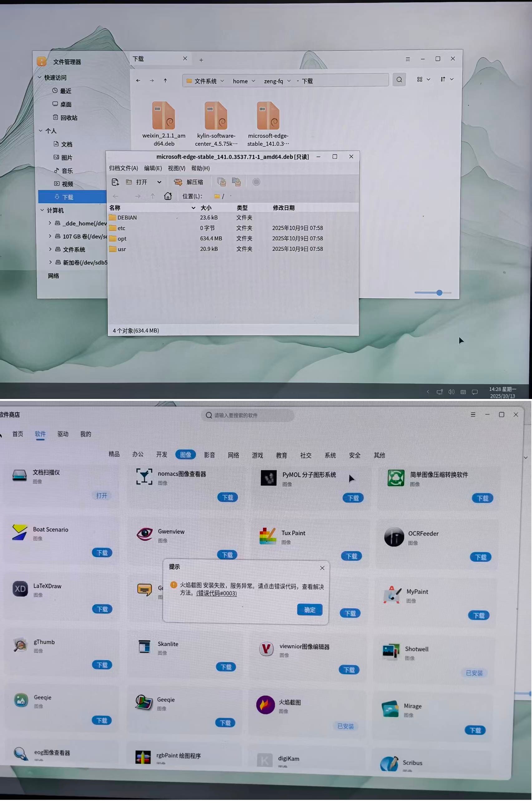
Task: Click the search icon in file manager
Action: pos(399,80)
